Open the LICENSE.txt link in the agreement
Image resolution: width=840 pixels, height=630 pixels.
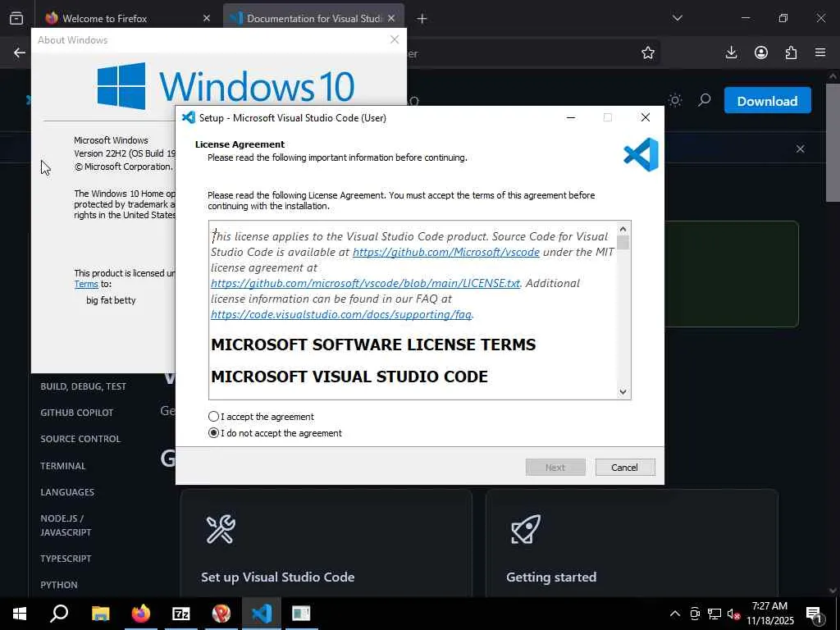click(365, 283)
